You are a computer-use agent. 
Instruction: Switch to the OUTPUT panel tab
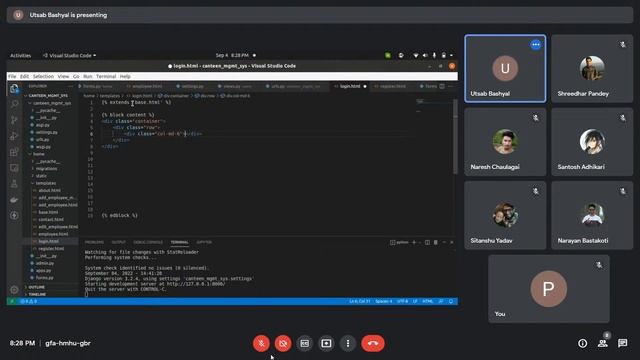click(119, 242)
